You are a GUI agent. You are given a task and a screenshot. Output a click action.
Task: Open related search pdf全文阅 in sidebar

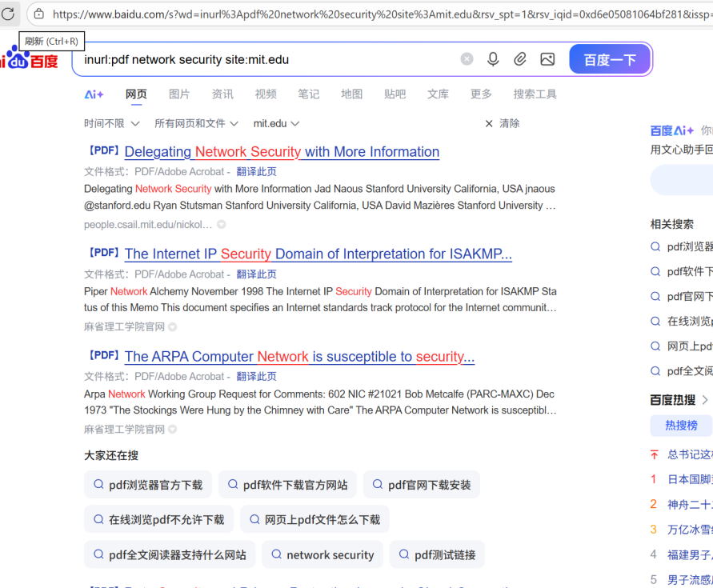(682, 371)
